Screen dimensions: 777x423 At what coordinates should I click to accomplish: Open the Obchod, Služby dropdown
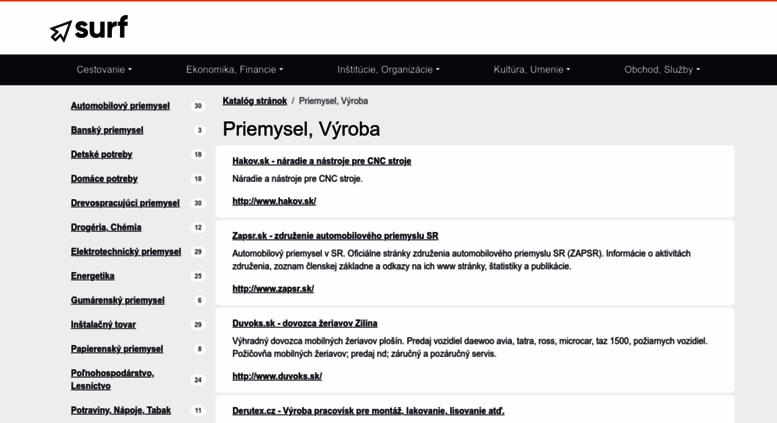[x=662, y=70]
